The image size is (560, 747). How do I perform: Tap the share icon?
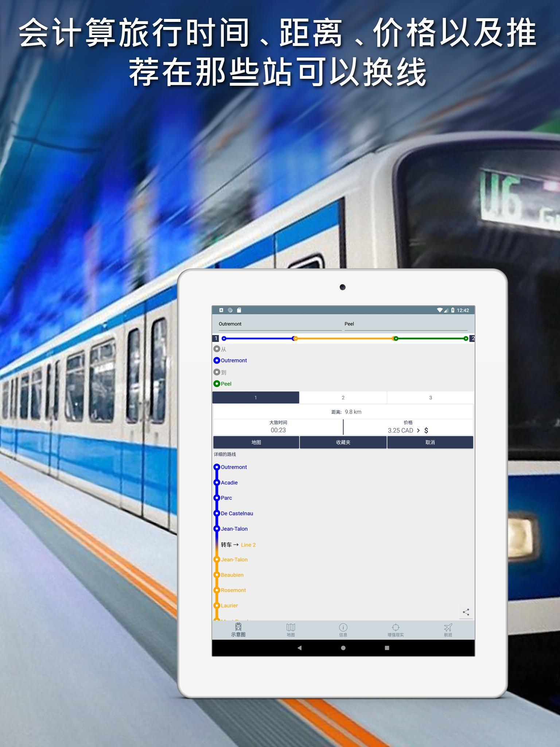466,612
